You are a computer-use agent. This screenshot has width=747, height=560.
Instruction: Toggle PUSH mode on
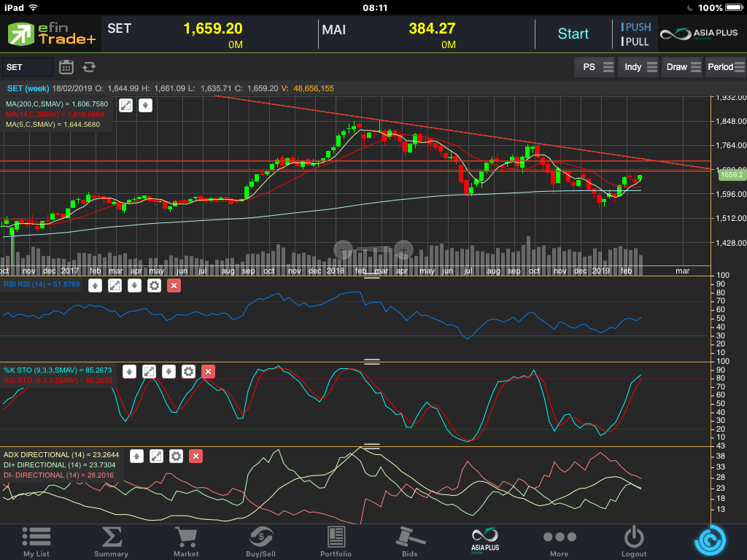[x=635, y=27]
